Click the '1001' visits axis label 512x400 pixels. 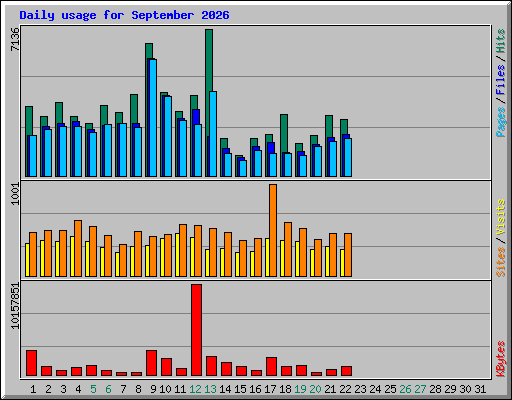point(15,194)
